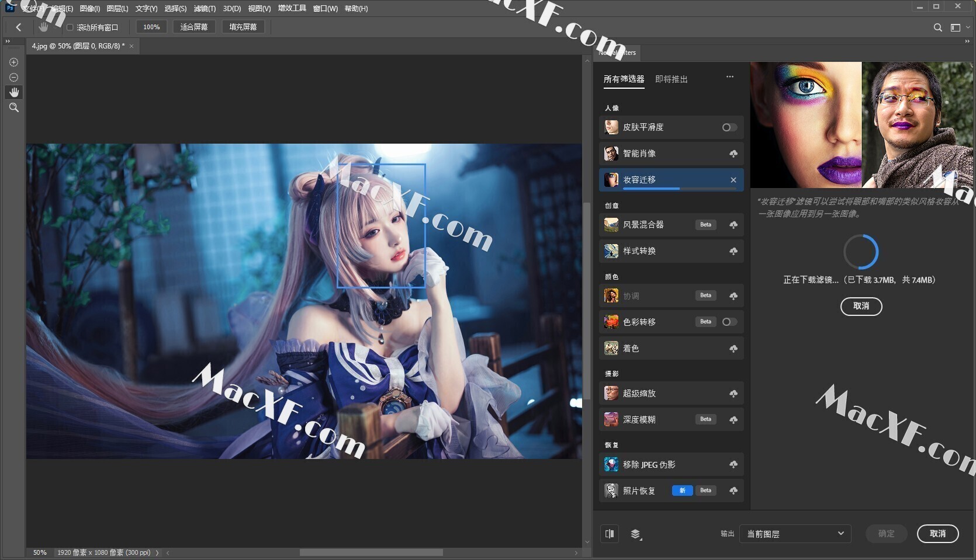Select the Zoom magnifier tool in left toolbar
This screenshot has height=560, width=976.
(13, 107)
